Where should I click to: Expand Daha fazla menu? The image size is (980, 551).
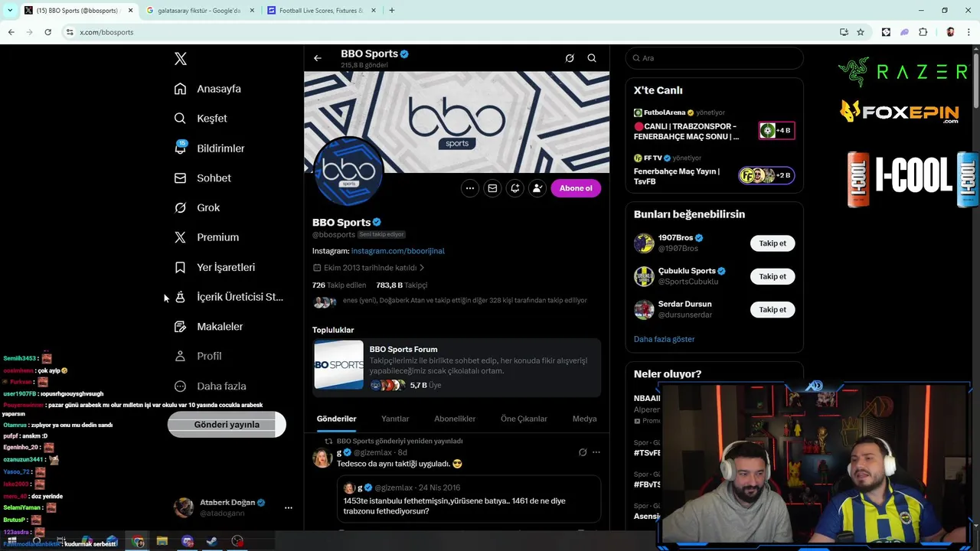210,386
